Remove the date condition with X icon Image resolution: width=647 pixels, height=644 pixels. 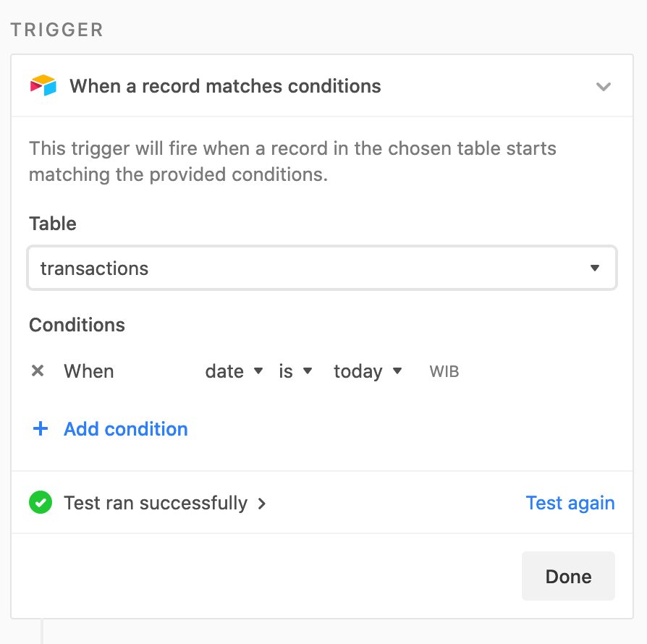(38, 371)
